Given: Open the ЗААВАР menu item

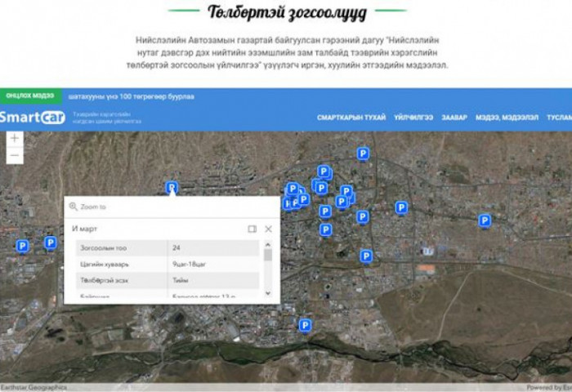Looking at the screenshot, I should (x=454, y=118).
